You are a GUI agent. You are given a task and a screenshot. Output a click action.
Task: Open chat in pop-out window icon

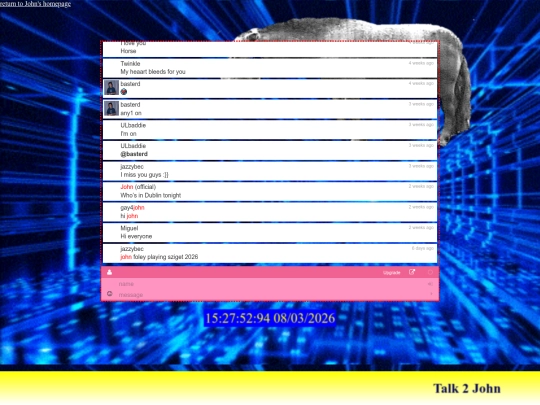(x=412, y=272)
